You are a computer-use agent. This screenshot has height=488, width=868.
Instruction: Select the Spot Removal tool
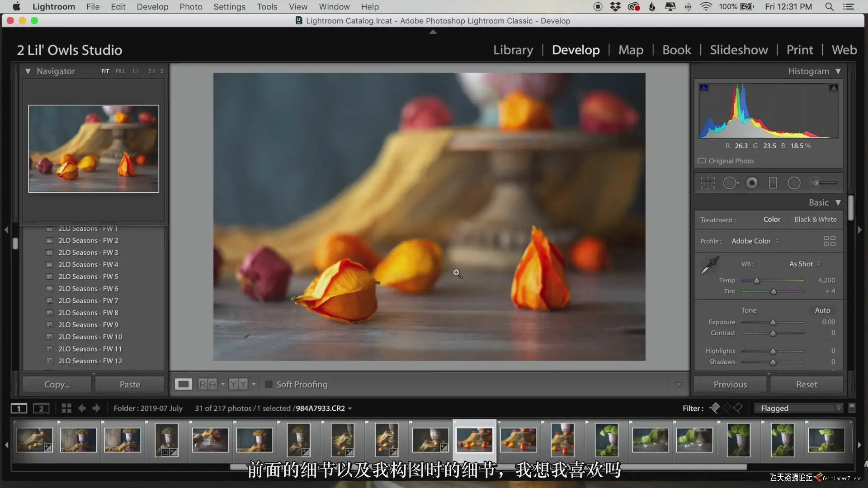[x=730, y=183]
